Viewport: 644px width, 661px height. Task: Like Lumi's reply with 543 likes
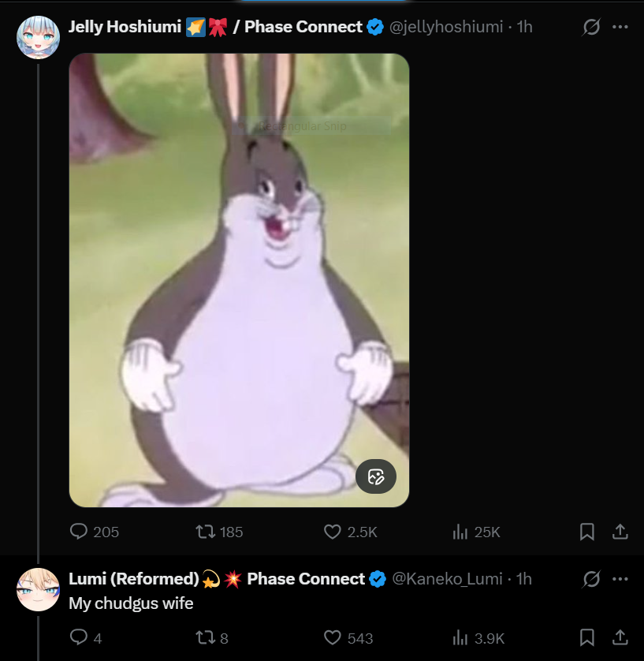pyautogui.click(x=348, y=637)
